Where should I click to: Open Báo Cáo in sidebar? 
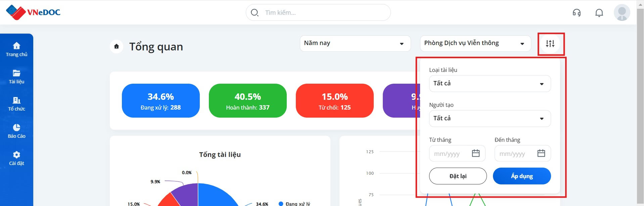[16, 131]
